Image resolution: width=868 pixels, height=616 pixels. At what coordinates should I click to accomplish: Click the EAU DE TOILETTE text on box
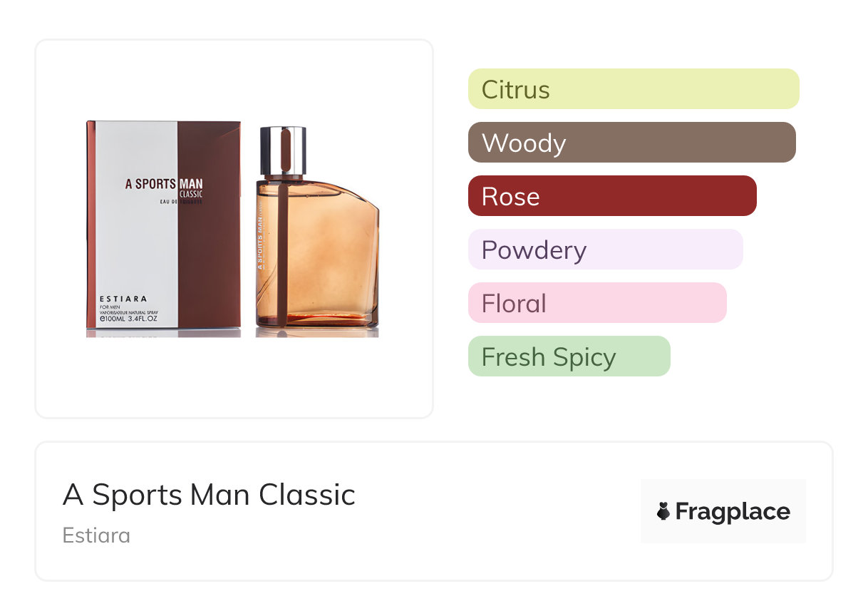[x=181, y=203]
